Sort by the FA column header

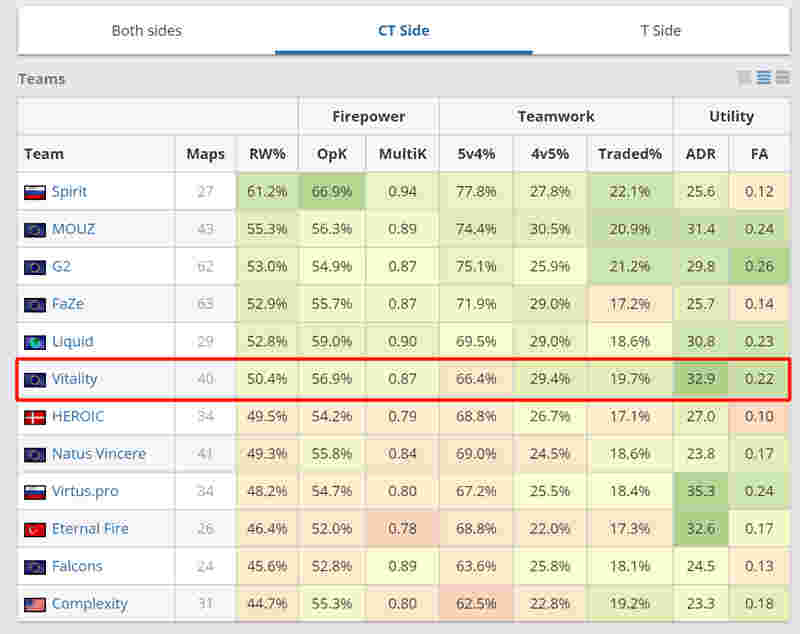pyautogui.click(x=759, y=154)
